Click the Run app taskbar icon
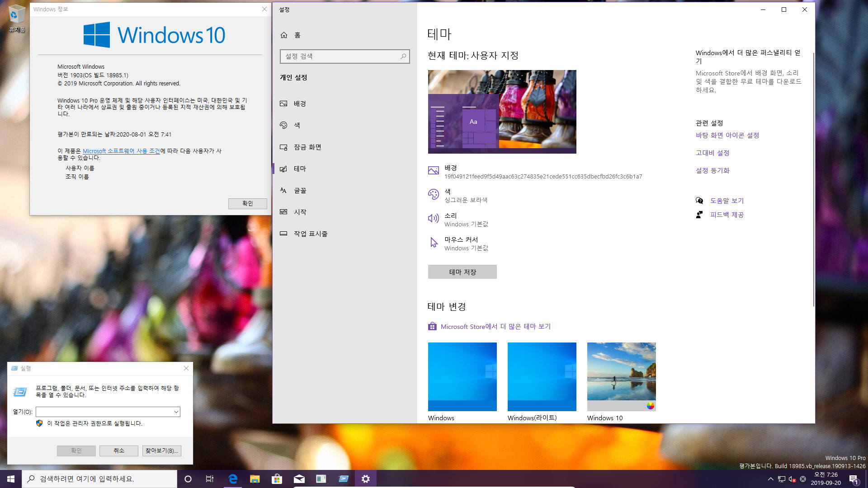The height and width of the screenshot is (488, 868). pos(343,479)
